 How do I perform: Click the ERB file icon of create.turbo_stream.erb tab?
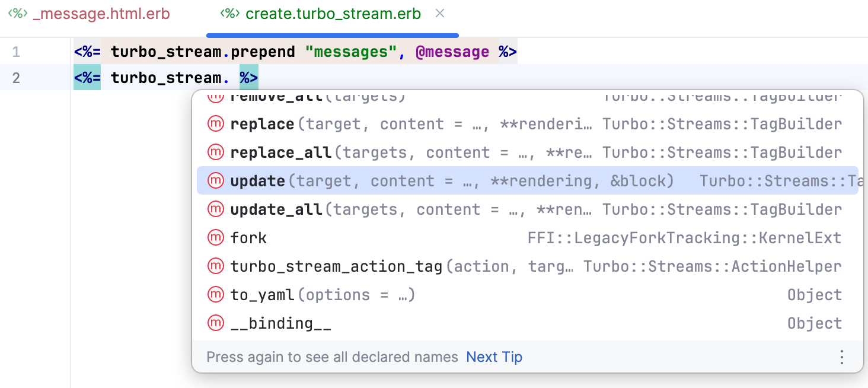[230, 14]
